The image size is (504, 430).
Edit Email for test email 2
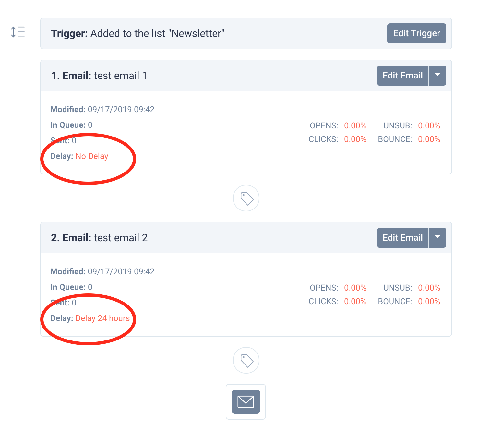402,238
